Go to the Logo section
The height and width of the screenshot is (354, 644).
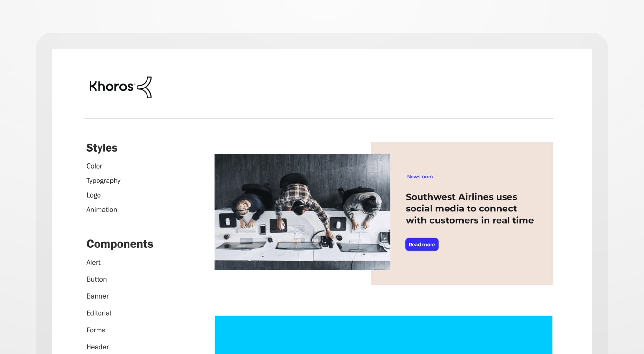tap(93, 195)
